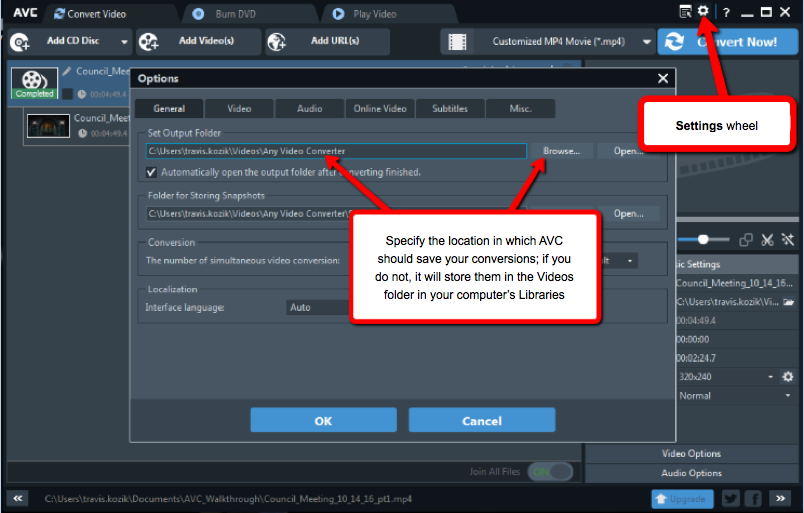Toggle automatically open output folder checkbox
Viewport: 804px width, 513px height.
[x=151, y=172]
